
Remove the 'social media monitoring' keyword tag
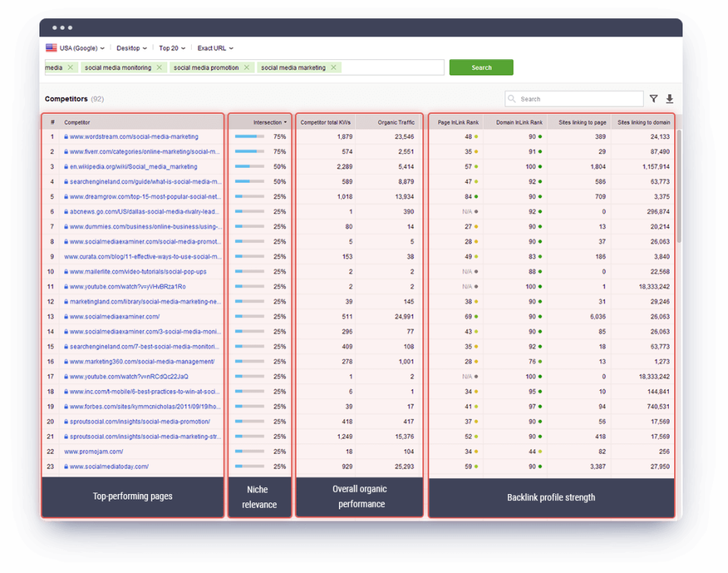[x=158, y=67]
